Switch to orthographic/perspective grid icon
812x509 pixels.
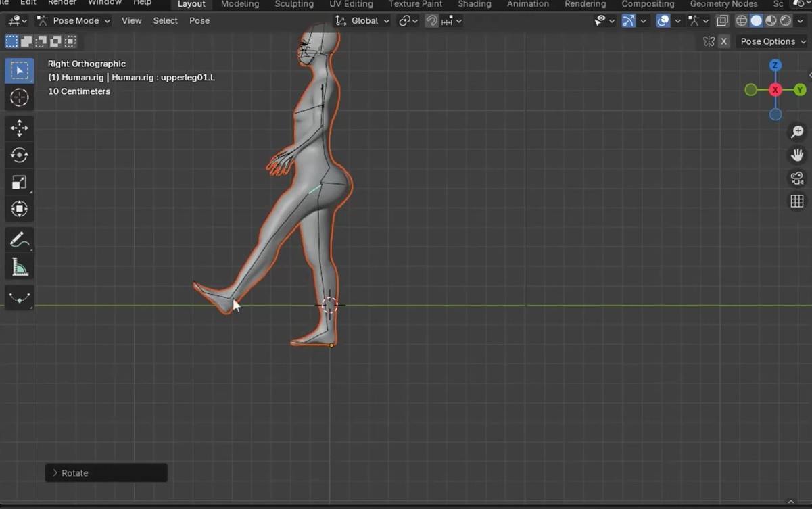[797, 201]
